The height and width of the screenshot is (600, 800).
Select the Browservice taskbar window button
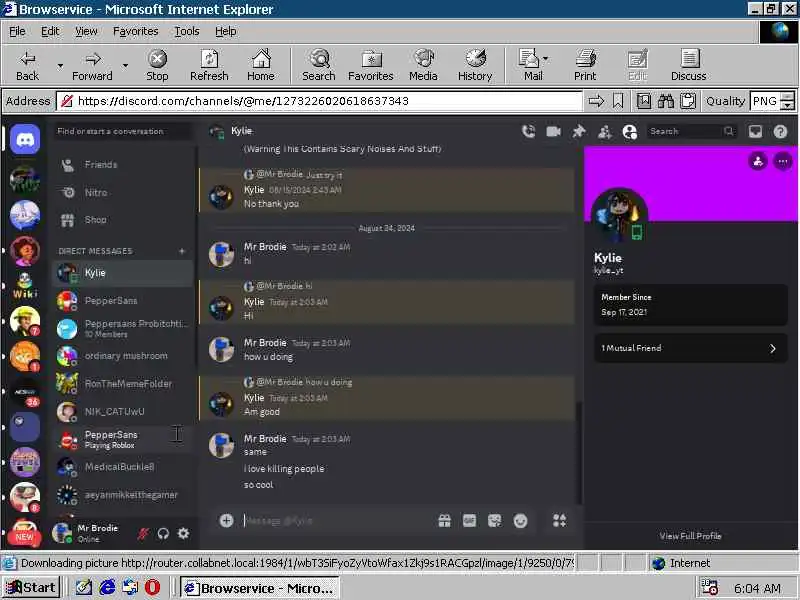point(260,588)
